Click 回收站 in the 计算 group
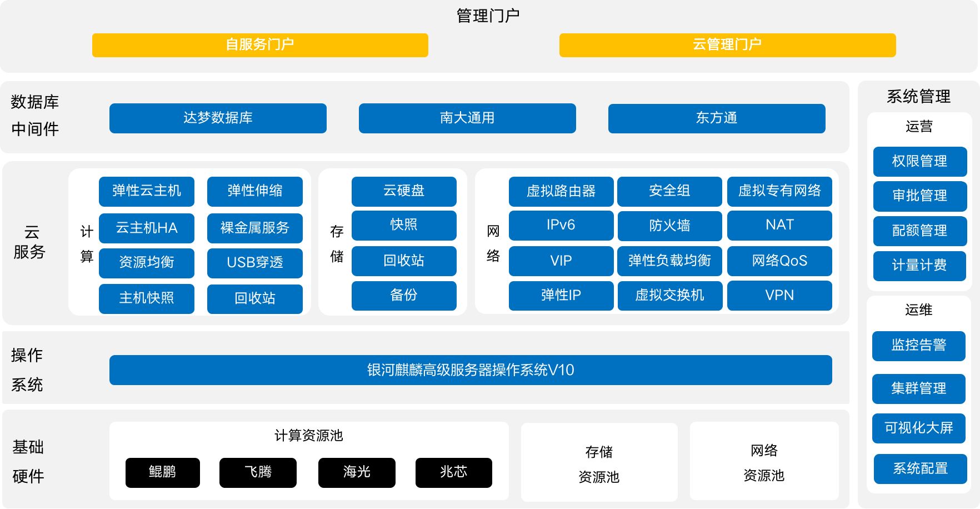The image size is (980, 509). point(255,299)
